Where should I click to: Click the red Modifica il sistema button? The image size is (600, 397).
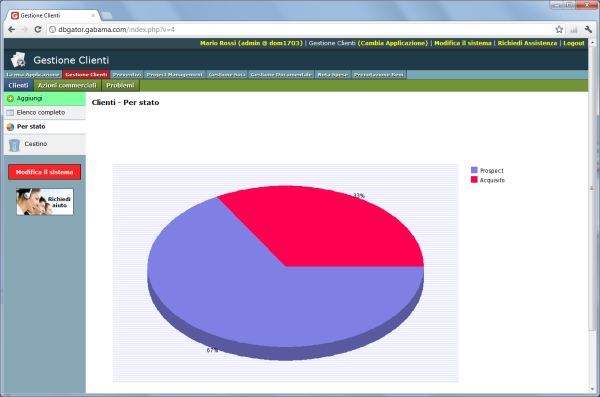[x=44, y=172]
